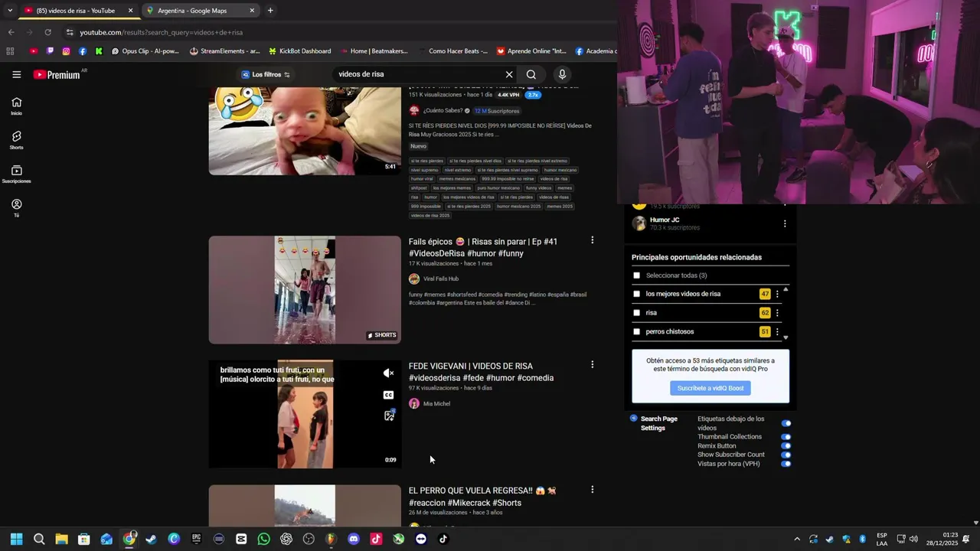Open 'KickBot Dashboard' bookmark
This screenshot has height=551, width=980.
[299, 51]
